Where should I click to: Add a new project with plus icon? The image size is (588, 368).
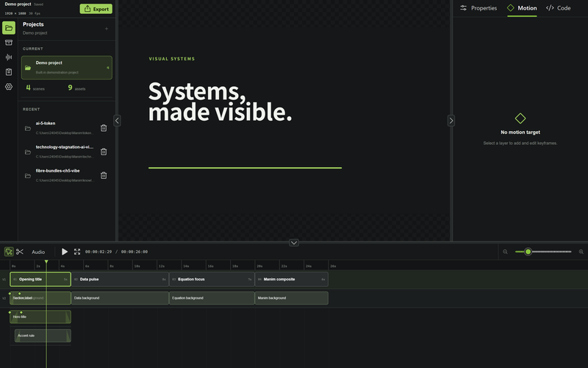pyautogui.click(x=107, y=29)
